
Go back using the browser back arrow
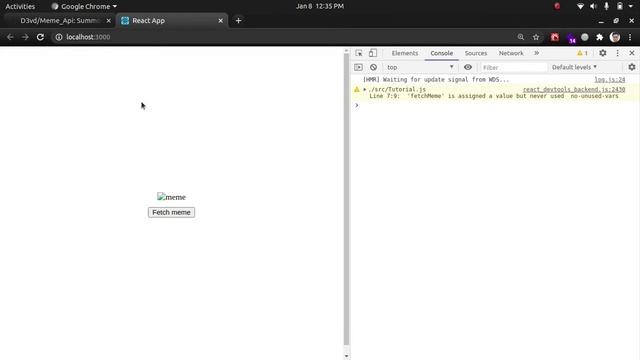pos(10,37)
